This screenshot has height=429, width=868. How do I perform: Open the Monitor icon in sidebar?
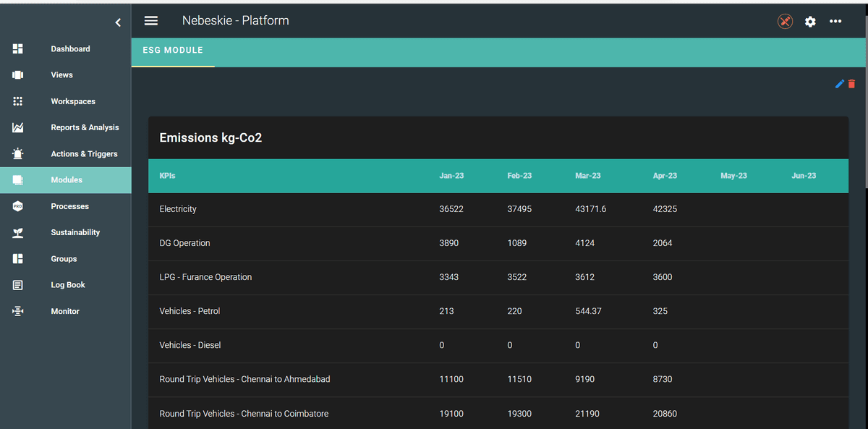[x=18, y=311]
